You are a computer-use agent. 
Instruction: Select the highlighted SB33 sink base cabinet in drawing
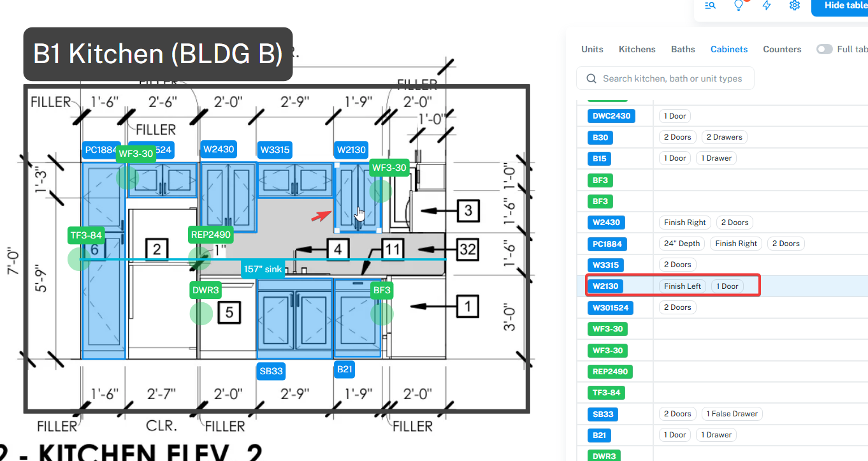click(294, 318)
